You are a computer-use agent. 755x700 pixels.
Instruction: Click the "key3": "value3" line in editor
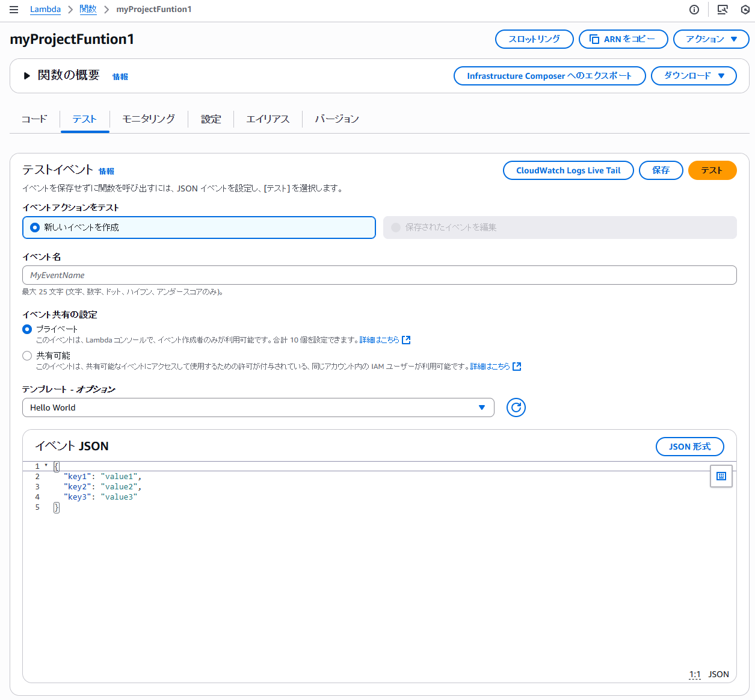[100, 497]
